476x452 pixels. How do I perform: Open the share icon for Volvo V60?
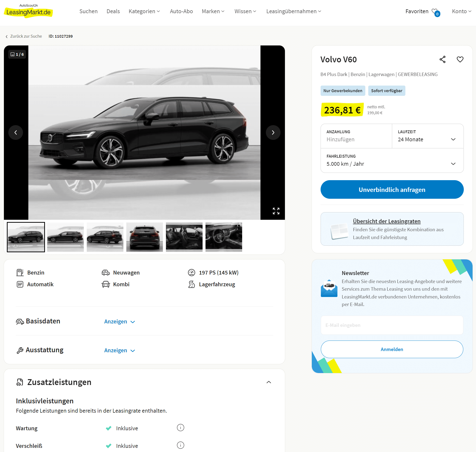pos(443,59)
